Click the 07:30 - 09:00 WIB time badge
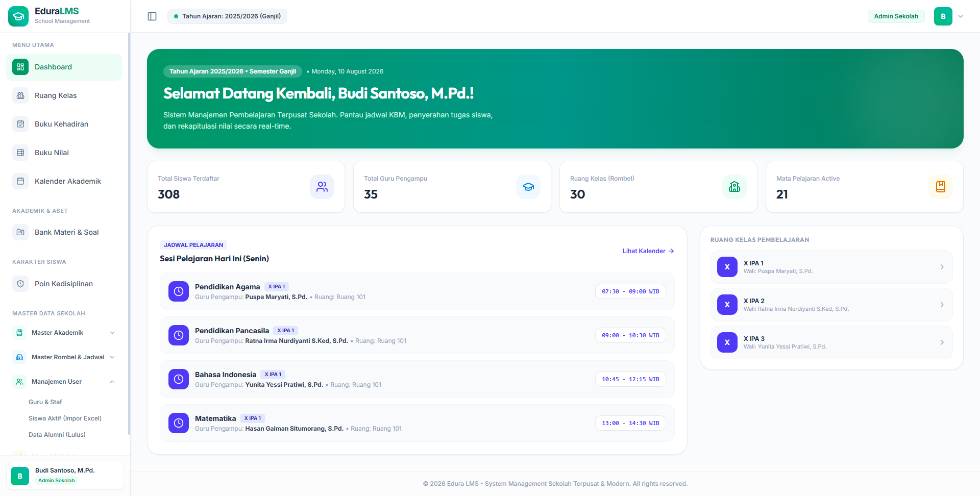This screenshot has width=980, height=496. point(630,291)
